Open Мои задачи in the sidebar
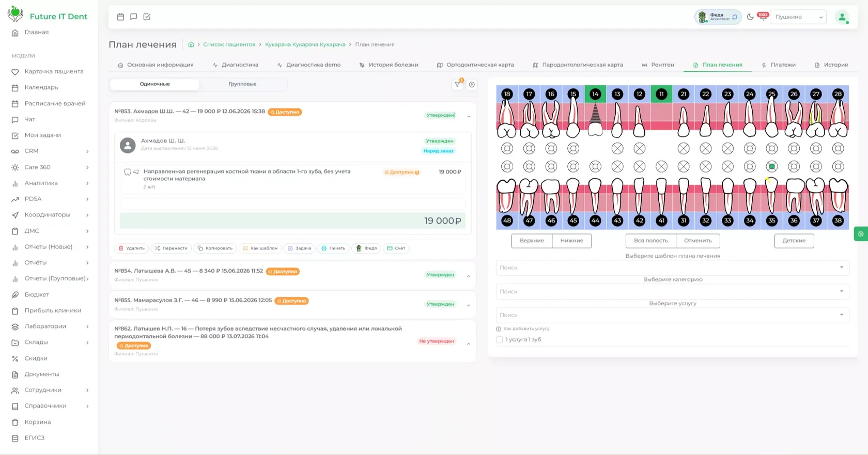 (x=42, y=135)
